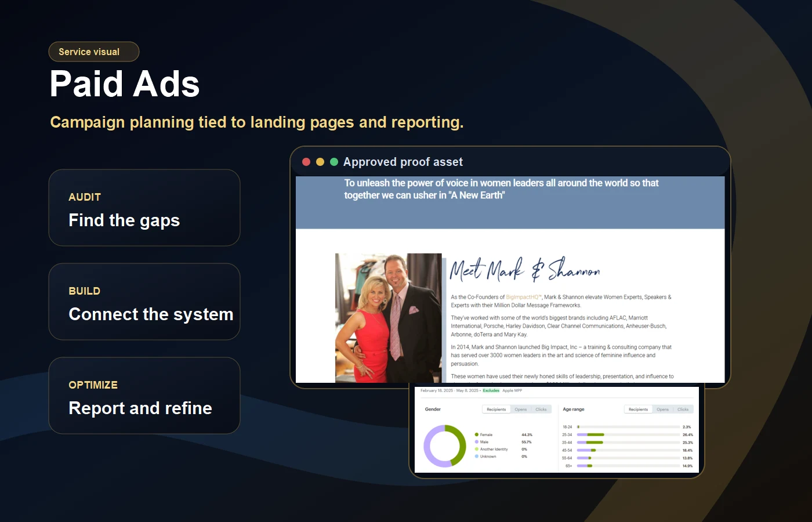Click the Mark and Shannon photo
Image resolution: width=812 pixels, height=522 pixels.
coord(389,318)
